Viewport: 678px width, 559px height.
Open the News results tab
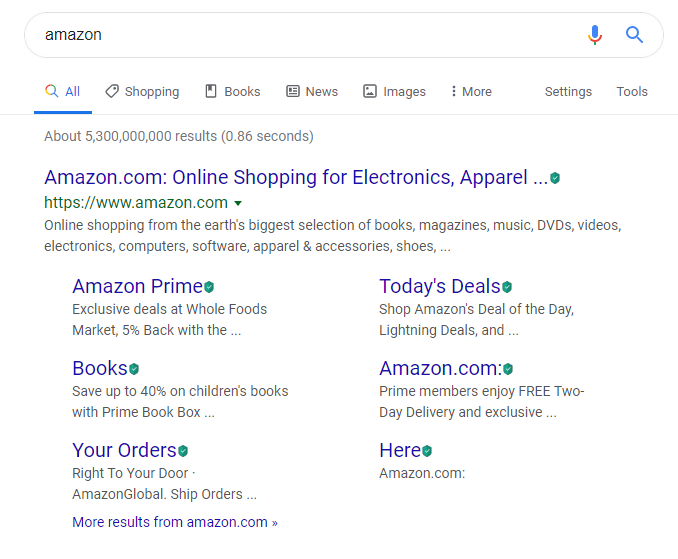pyautogui.click(x=312, y=91)
